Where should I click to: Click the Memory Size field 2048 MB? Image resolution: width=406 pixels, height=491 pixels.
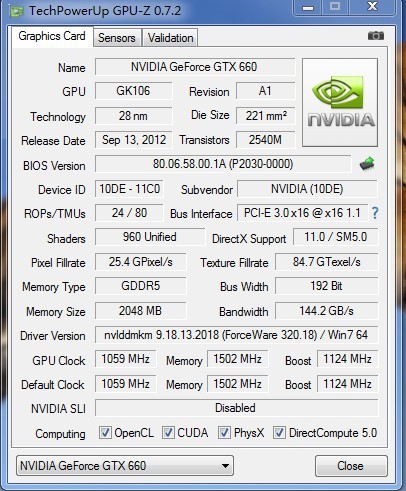click(141, 311)
